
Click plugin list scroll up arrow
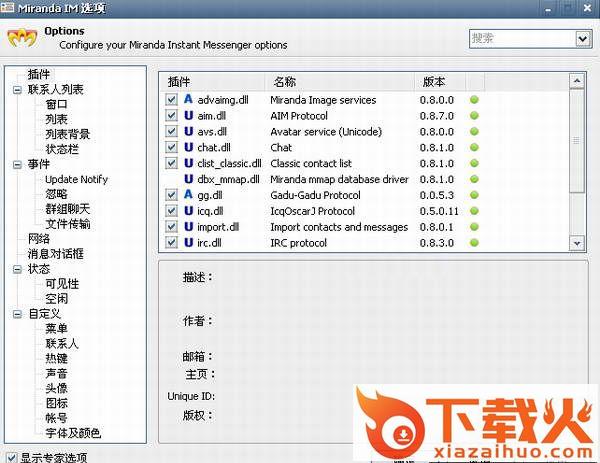577,81
